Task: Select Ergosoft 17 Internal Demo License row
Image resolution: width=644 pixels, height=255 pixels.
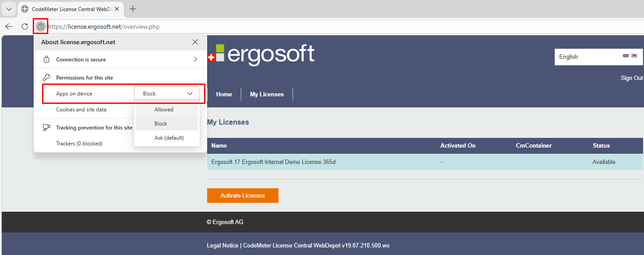Action: tap(425, 162)
